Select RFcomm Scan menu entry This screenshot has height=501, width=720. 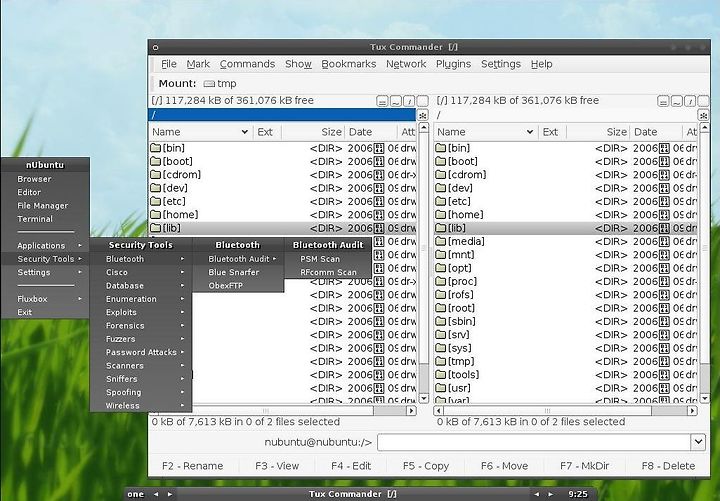click(x=328, y=272)
